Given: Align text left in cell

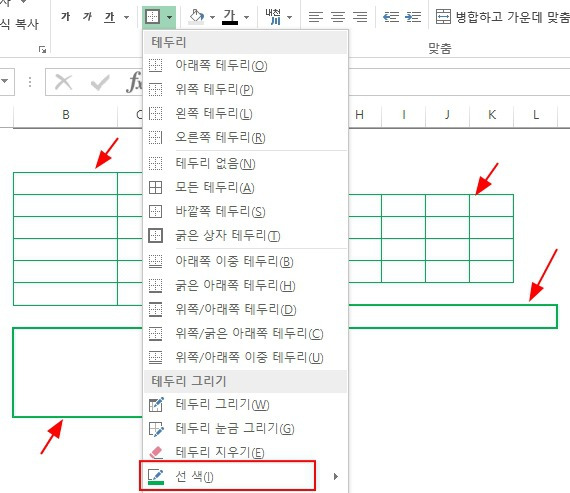Looking at the screenshot, I should point(316,17).
